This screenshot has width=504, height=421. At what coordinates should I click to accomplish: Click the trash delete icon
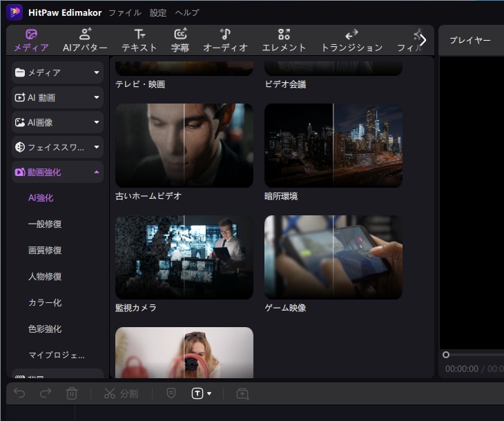(x=71, y=393)
